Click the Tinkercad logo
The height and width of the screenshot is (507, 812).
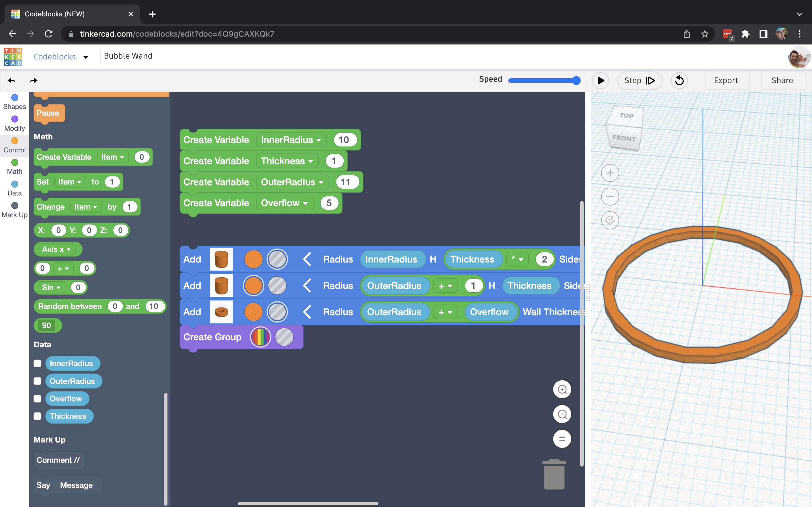13,57
